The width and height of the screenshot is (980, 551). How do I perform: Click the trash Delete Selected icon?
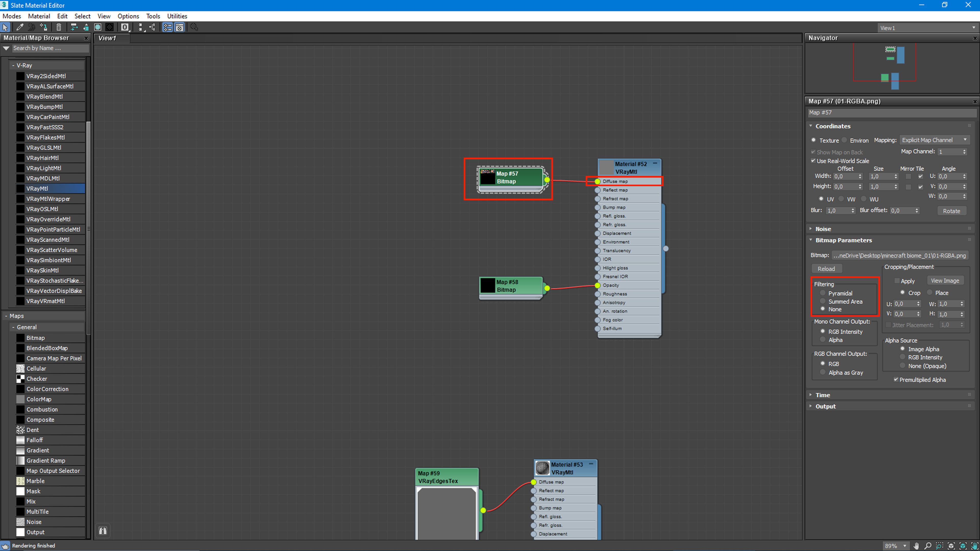[x=59, y=27]
